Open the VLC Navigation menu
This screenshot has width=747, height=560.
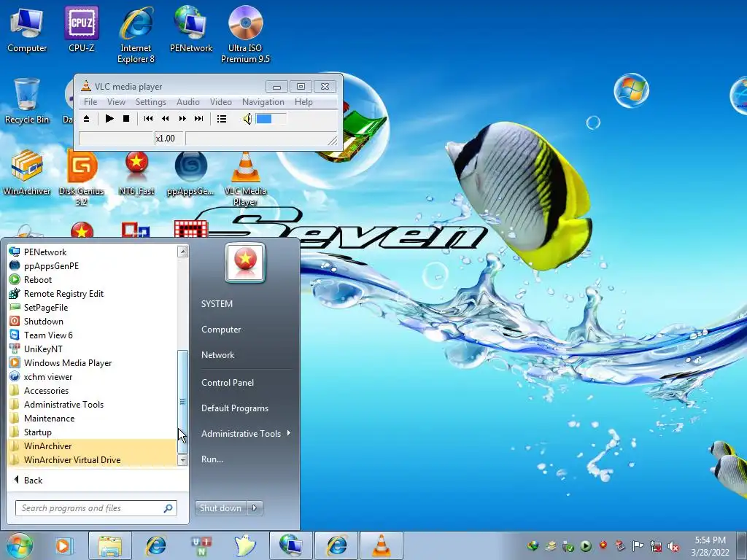[x=263, y=102]
